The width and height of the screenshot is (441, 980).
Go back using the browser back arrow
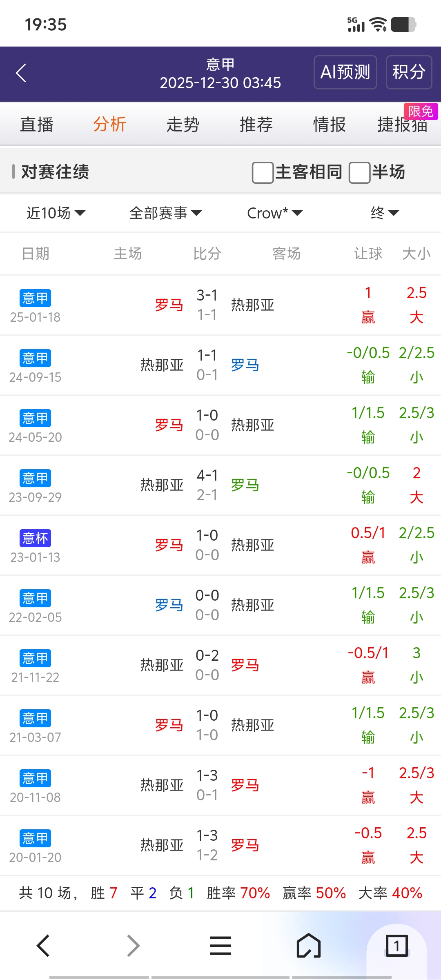pos(43,946)
